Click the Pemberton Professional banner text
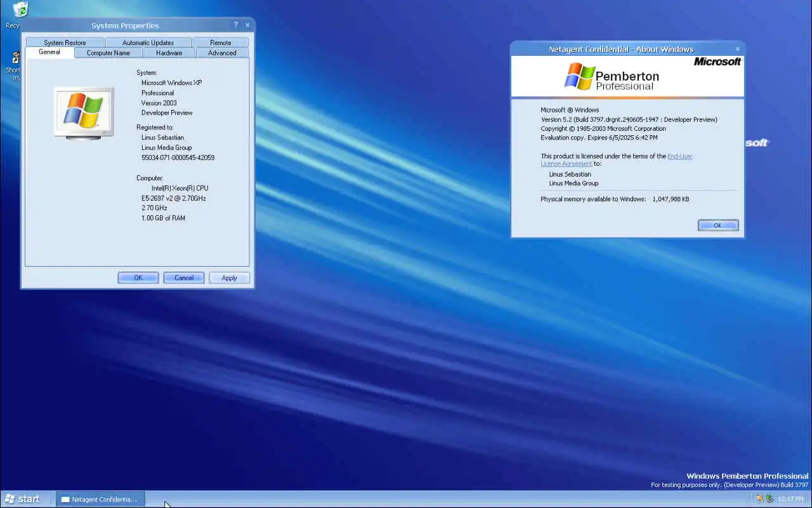 tap(627, 80)
